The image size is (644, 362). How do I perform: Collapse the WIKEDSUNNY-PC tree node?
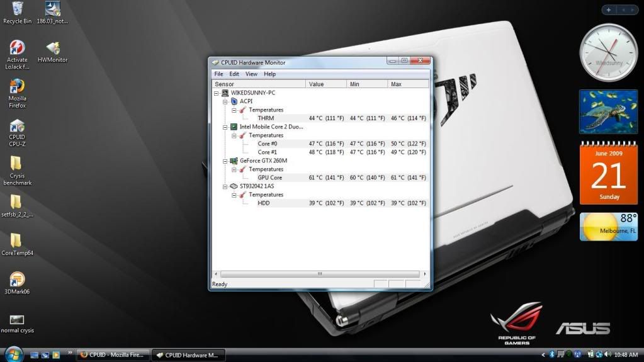pos(216,93)
